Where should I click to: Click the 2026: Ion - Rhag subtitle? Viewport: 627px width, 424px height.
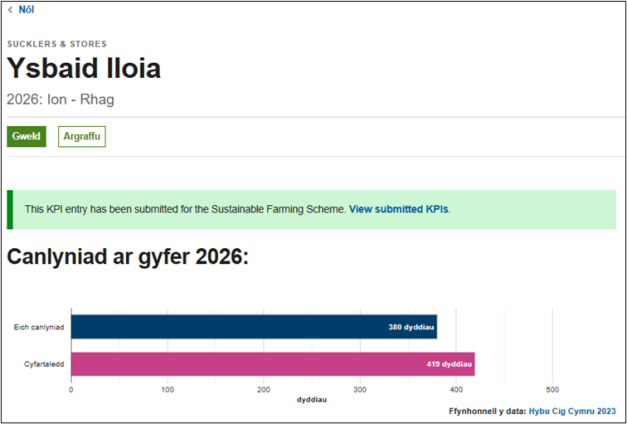(62, 100)
